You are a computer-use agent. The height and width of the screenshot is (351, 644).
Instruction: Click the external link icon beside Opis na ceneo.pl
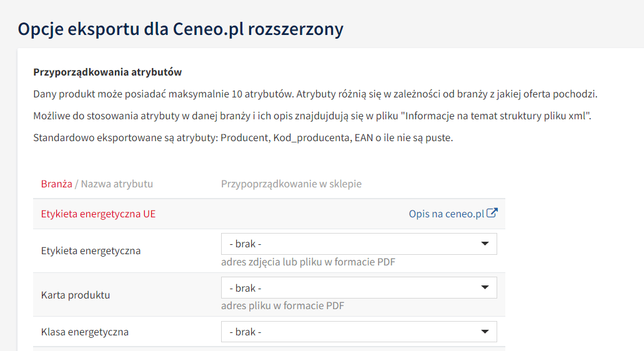click(492, 213)
